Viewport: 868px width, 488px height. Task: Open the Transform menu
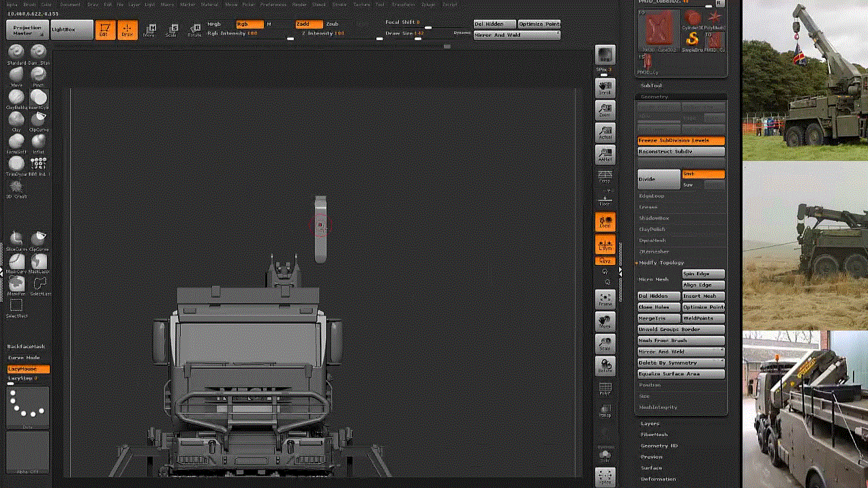pos(404,4)
